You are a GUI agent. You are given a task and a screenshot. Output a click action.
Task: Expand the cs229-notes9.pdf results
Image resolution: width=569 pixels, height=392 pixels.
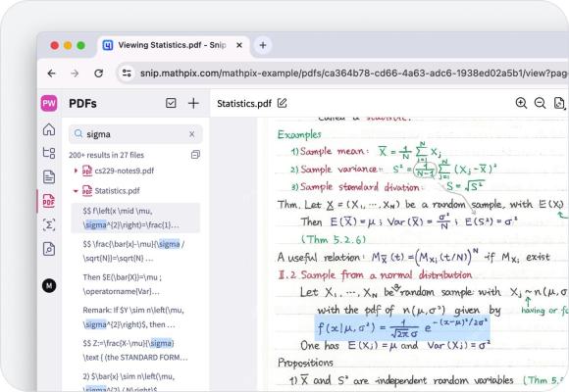[x=76, y=171]
